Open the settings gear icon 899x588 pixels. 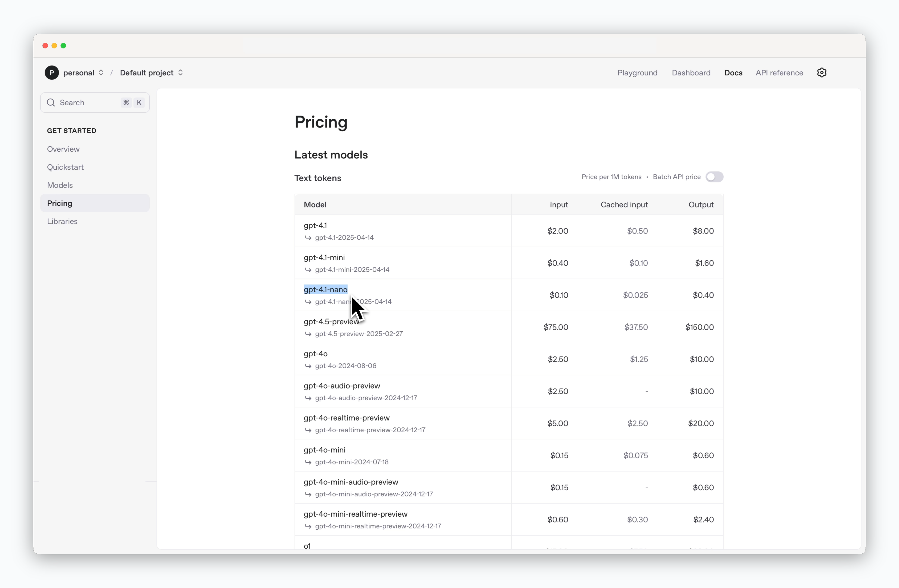[x=822, y=72]
